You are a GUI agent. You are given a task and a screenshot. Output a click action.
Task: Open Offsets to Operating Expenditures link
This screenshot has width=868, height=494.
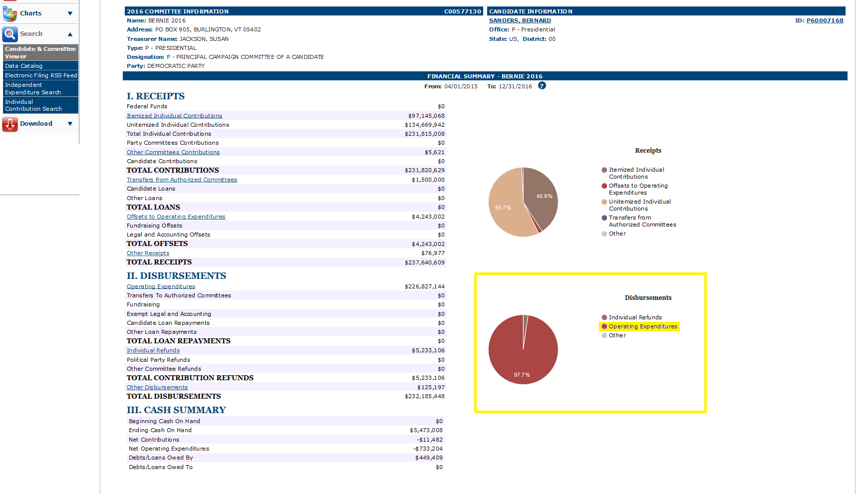pyautogui.click(x=176, y=217)
